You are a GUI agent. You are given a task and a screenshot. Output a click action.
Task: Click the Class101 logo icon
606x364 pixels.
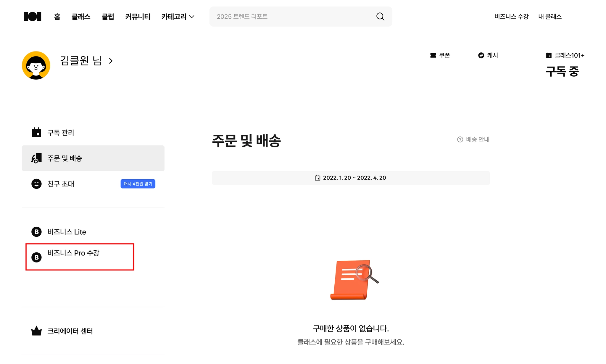tap(32, 17)
